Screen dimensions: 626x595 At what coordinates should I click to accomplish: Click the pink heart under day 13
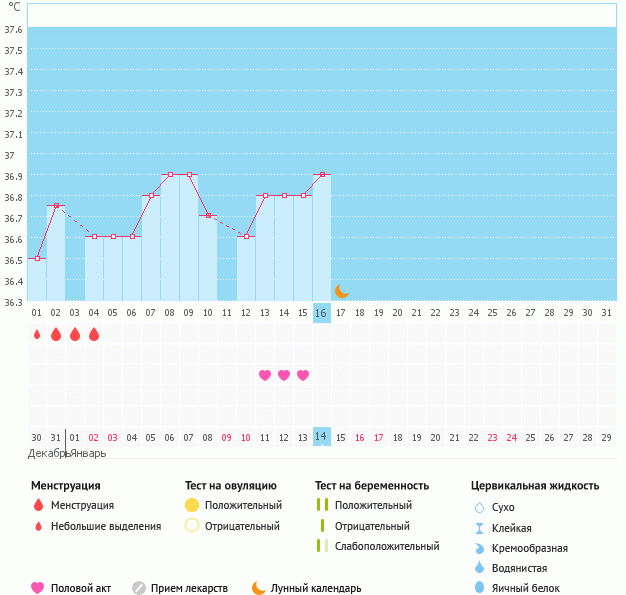265,375
